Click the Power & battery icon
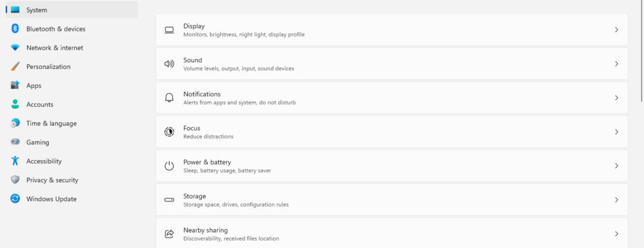Viewport: 644px width, 248px height. (169, 166)
